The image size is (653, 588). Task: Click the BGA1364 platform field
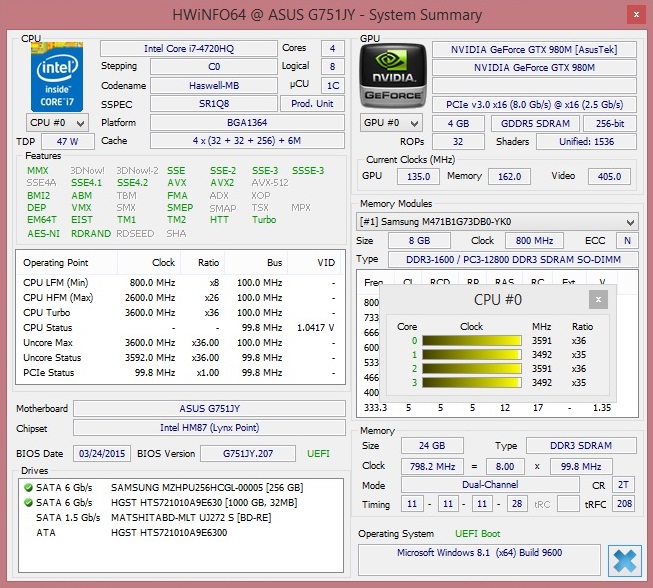(247, 123)
